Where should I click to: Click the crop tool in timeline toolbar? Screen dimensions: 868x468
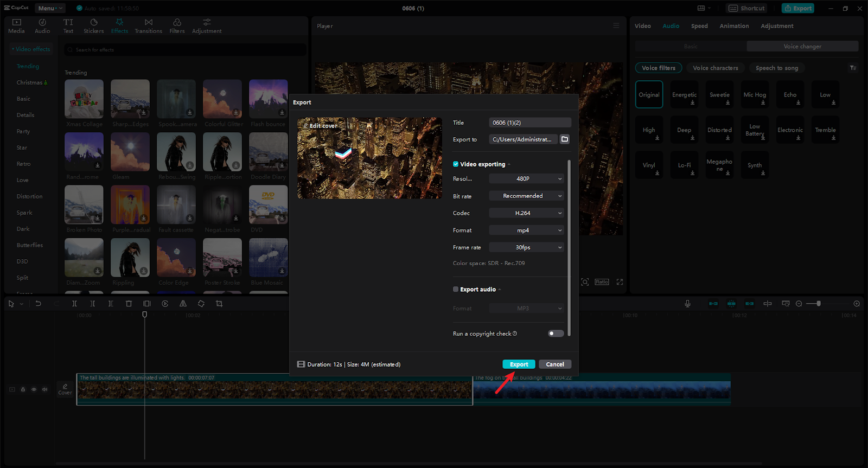click(x=219, y=304)
